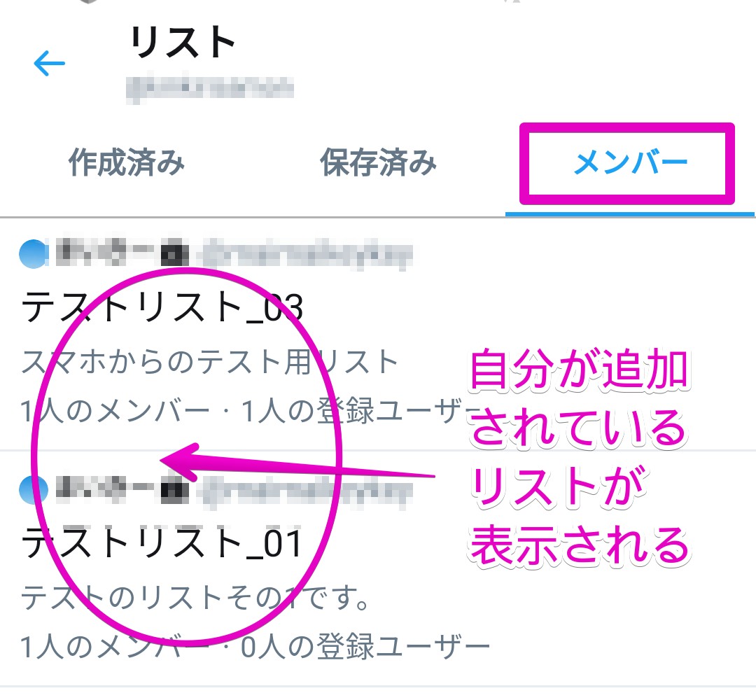
Task: Click the blurred username under リスト title
Action: click(x=210, y=89)
